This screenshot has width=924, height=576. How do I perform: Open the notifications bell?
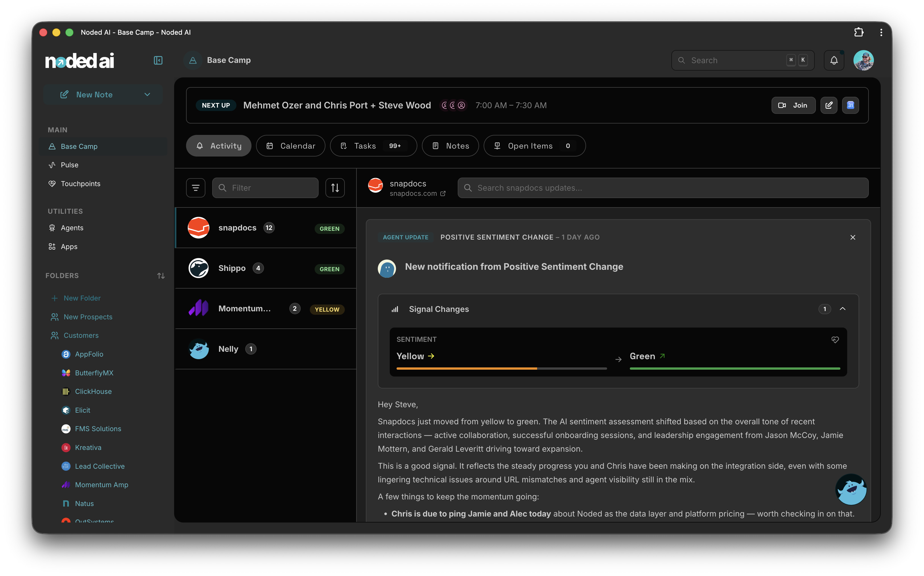(x=834, y=60)
